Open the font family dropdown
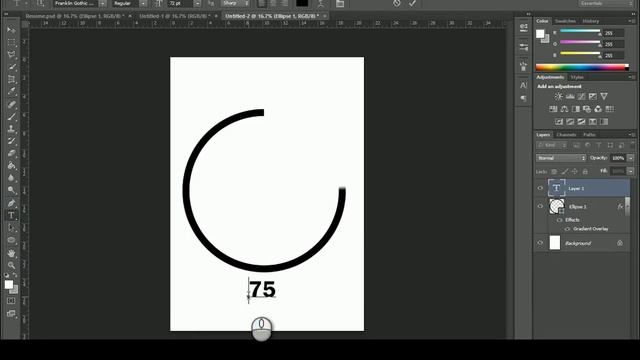This screenshot has width=640, height=360. [102, 3]
